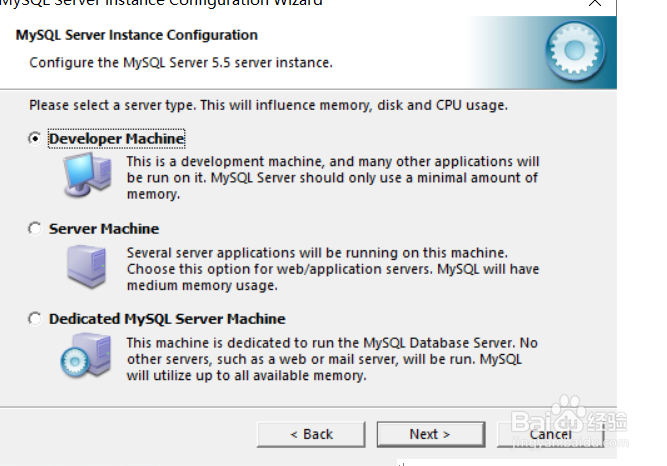Go back to the previous wizard page
The height and width of the screenshot is (466, 667).
click(x=311, y=435)
